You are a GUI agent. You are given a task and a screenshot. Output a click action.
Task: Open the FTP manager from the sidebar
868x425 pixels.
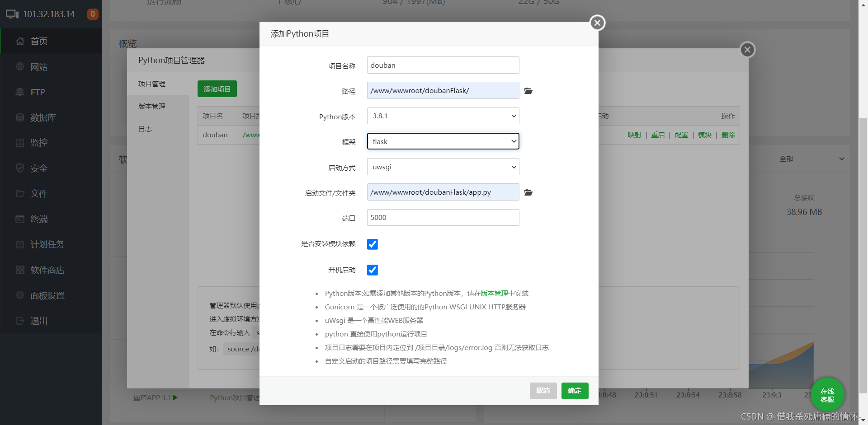tap(37, 92)
